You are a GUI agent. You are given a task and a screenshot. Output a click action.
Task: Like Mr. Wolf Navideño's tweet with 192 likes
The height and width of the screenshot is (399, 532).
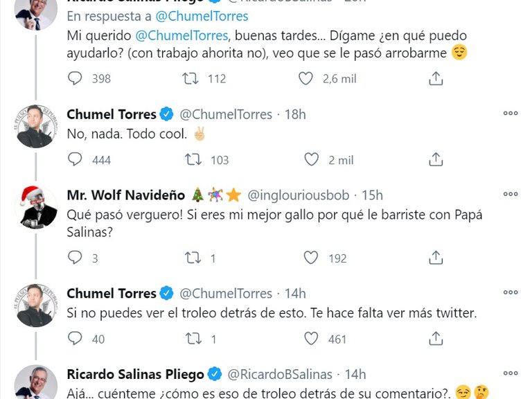tap(312, 258)
